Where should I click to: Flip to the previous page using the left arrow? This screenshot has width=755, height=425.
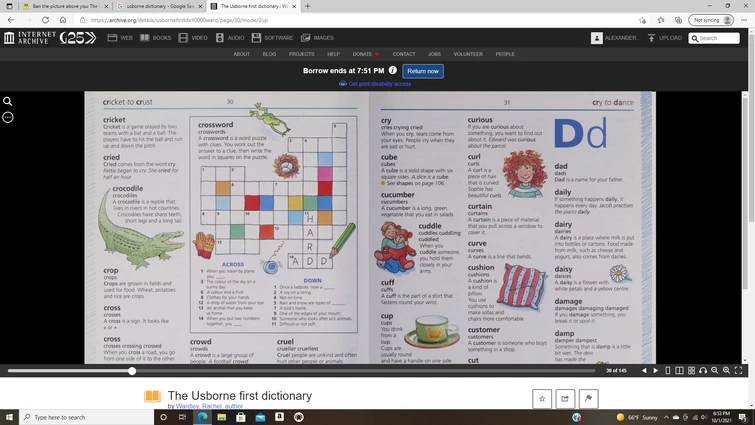click(644, 371)
